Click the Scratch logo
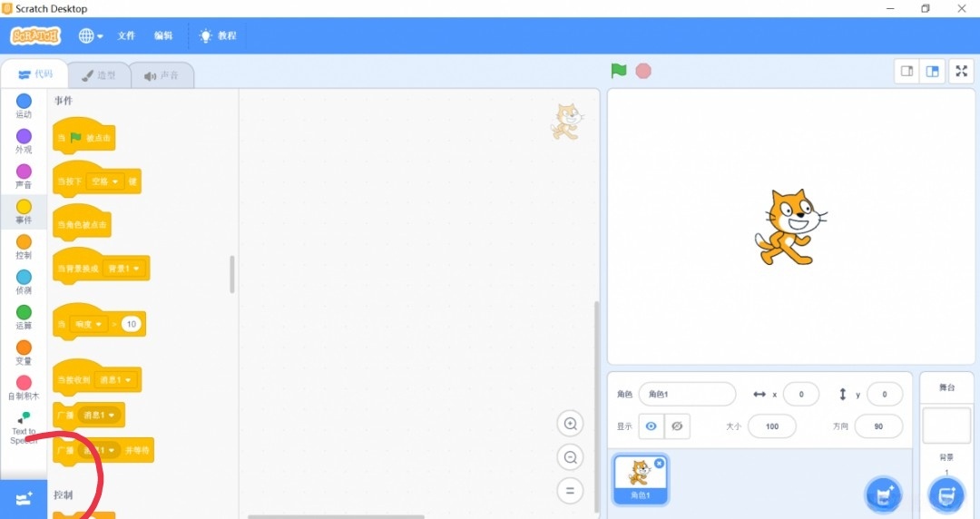 (x=35, y=35)
